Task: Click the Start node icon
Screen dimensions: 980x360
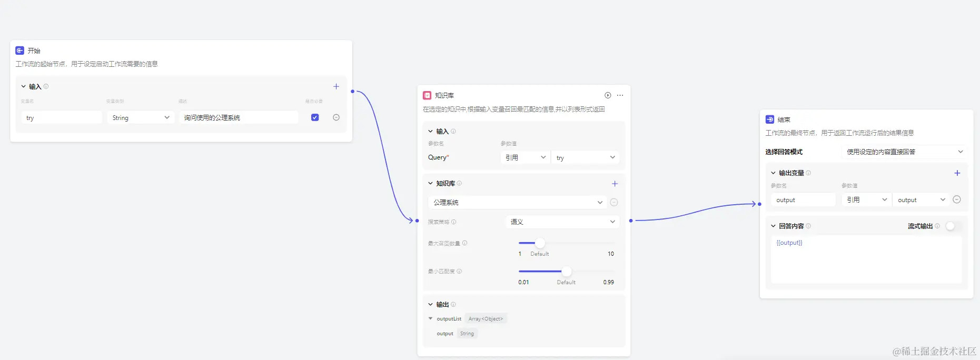Action: pyautogui.click(x=19, y=51)
